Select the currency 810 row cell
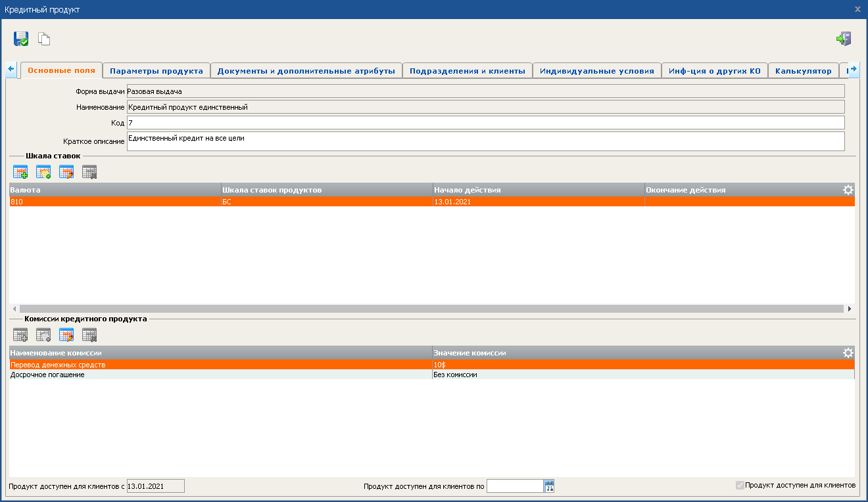Image resolution: width=868 pixels, height=502 pixels. coord(115,202)
